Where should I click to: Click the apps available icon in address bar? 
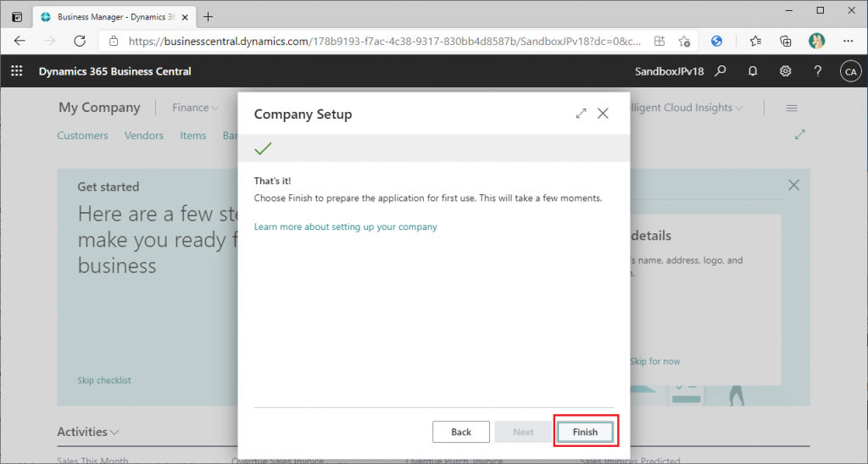tap(659, 41)
